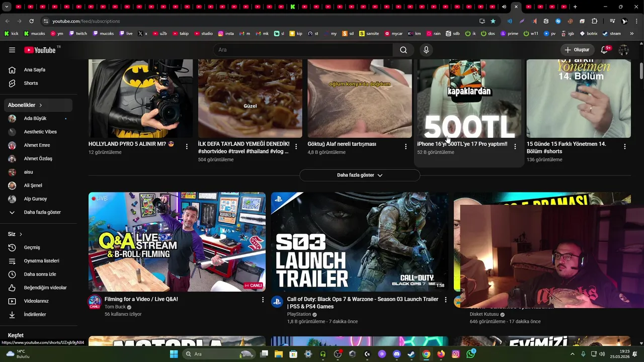Open Daha sonra izle watch later
This screenshot has height=362, width=644.
(x=39, y=274)
